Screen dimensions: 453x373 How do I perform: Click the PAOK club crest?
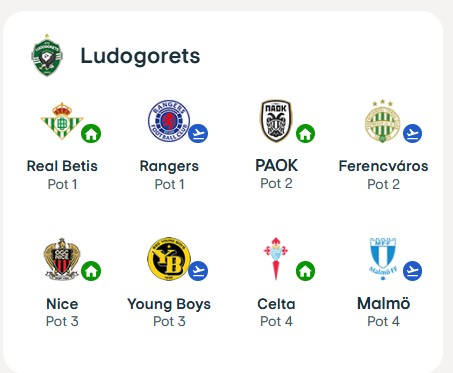point(276,121)
